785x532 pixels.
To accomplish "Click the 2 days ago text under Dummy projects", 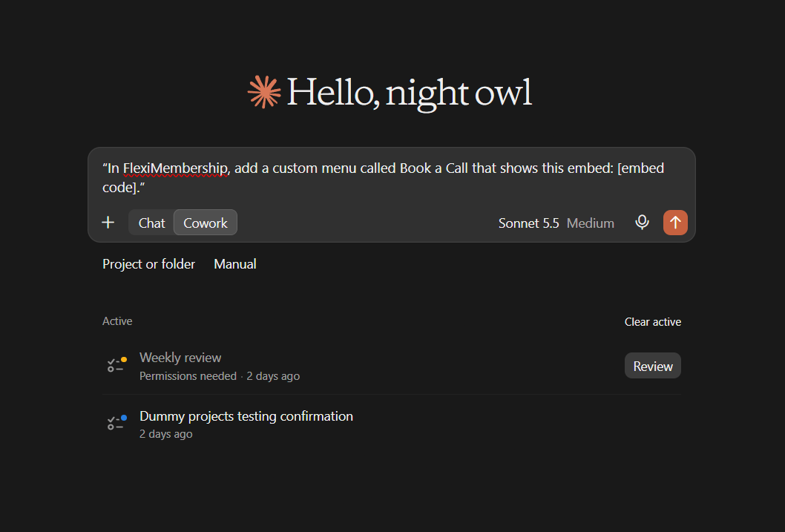I will pos(165,434).
